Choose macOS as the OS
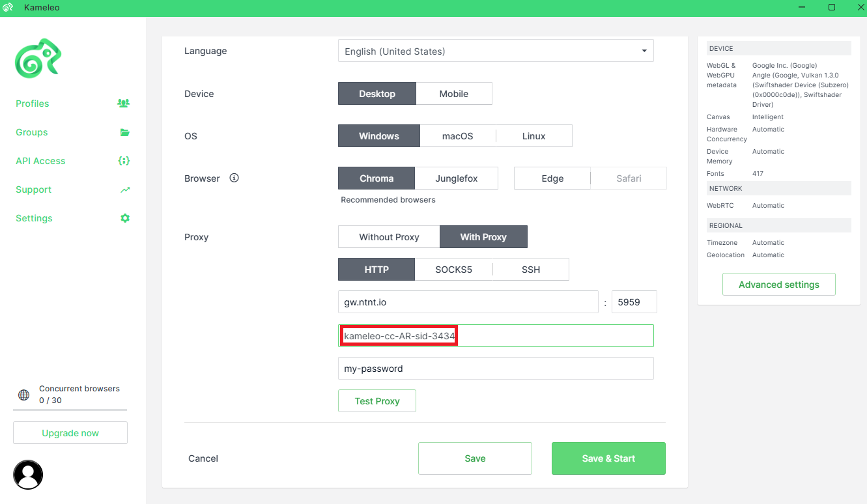 point(457,136)
